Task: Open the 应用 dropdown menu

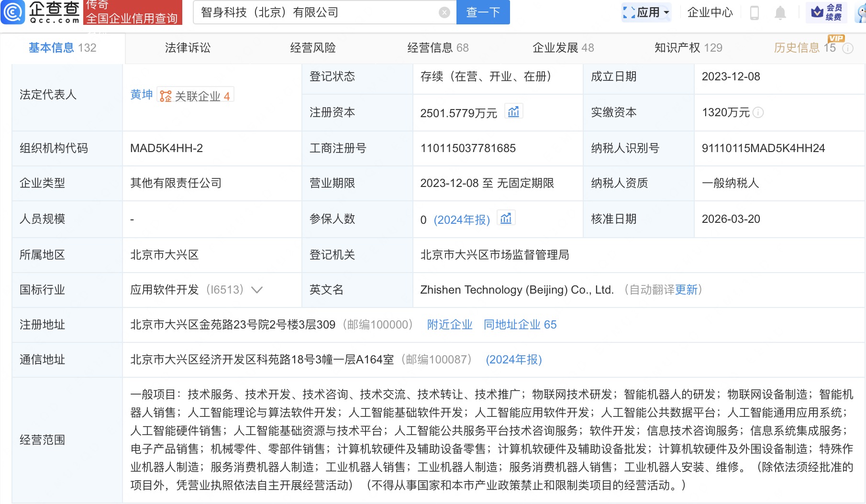Action: click(x=646, y=12)
